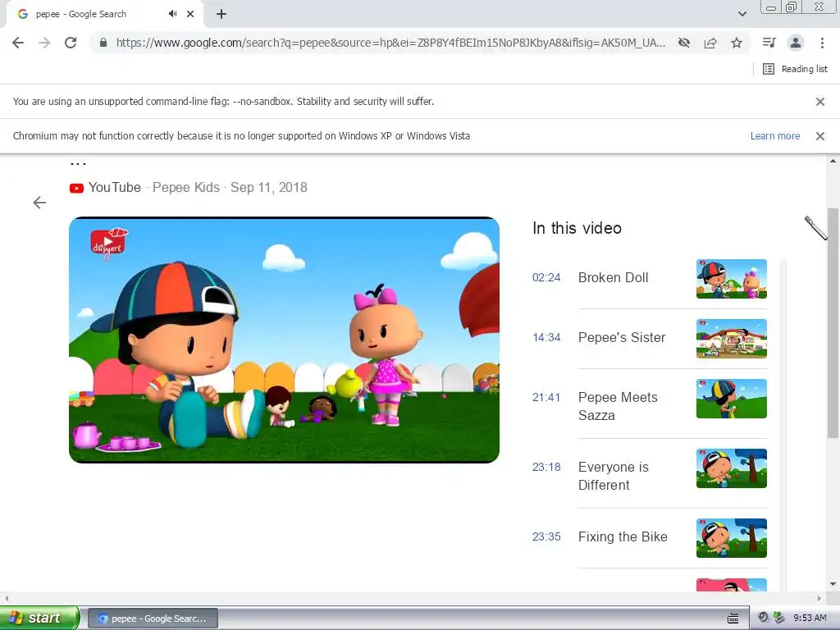
Task: Open Everyone is Different thumbnail
Action: pyautogui.click(x=731, y=468)
